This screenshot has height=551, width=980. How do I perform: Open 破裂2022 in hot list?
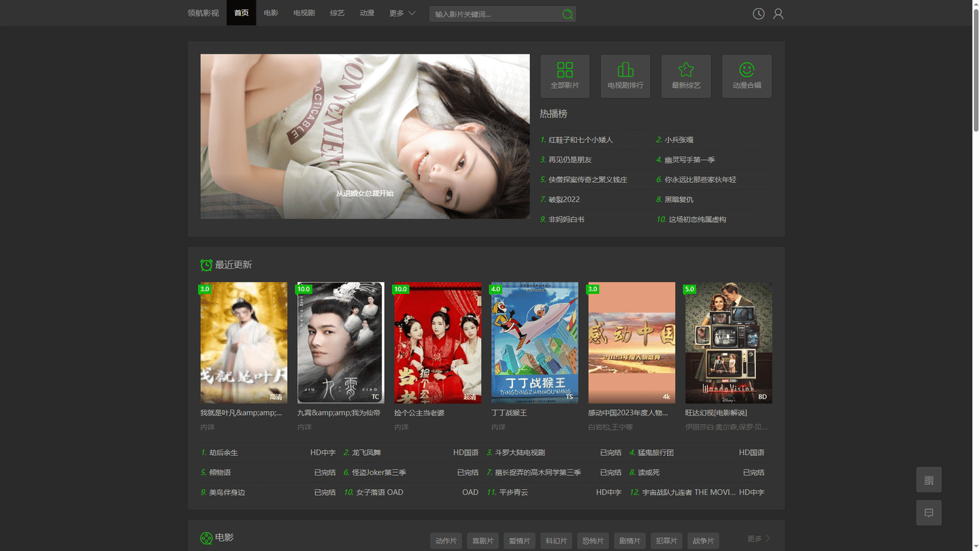point(564,199)
